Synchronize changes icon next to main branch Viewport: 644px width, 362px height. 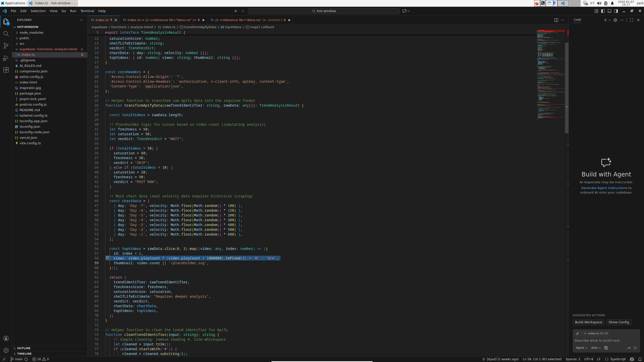coord(26,359)
